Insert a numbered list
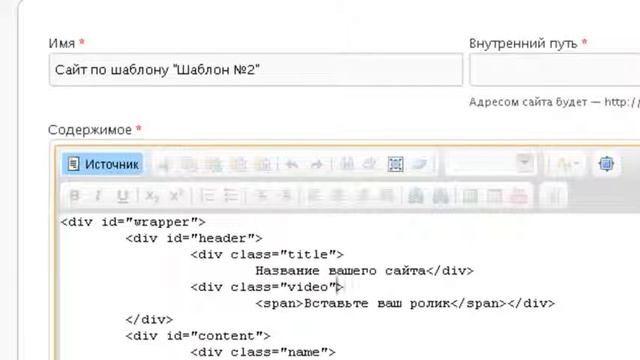Screen dimensions: 640x360 [x=207, y=196]
